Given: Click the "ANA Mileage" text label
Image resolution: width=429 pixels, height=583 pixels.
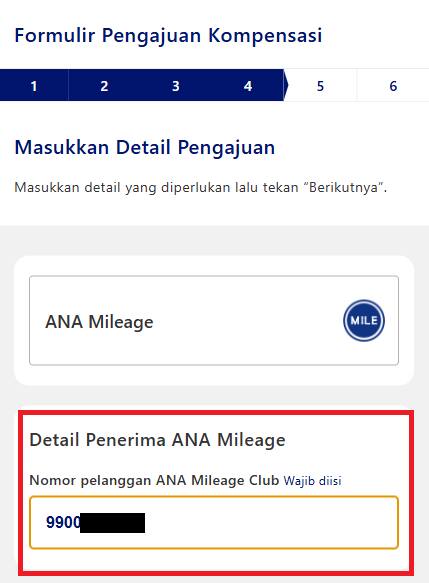Looking at the screenshot, I should [x=99, y=322].
